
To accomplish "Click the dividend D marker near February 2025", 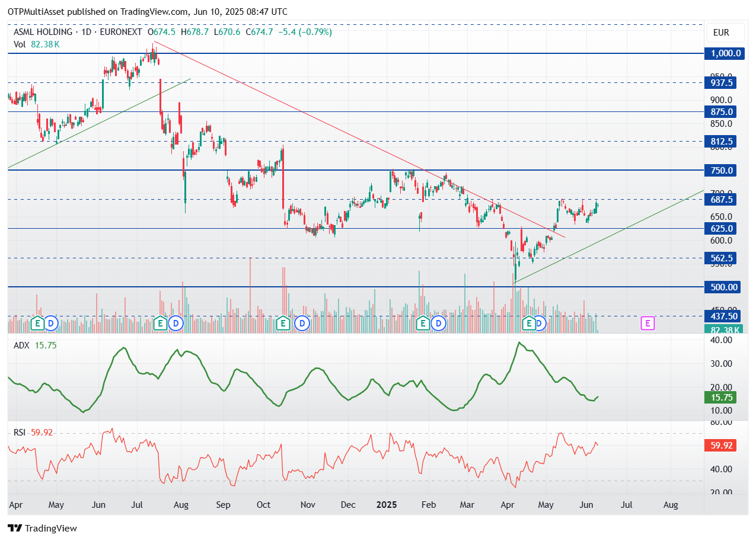I will pyautogui.click(x=439, y=323).
